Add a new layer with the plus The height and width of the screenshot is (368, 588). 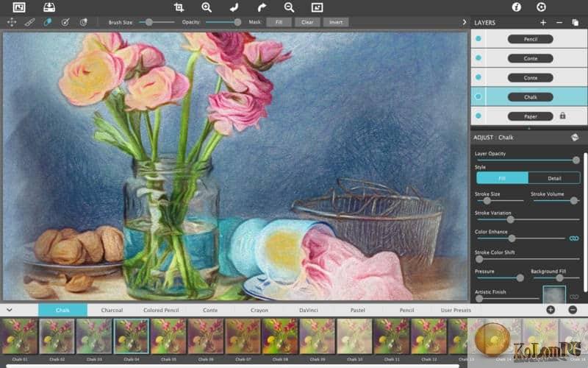coord(543,23)
